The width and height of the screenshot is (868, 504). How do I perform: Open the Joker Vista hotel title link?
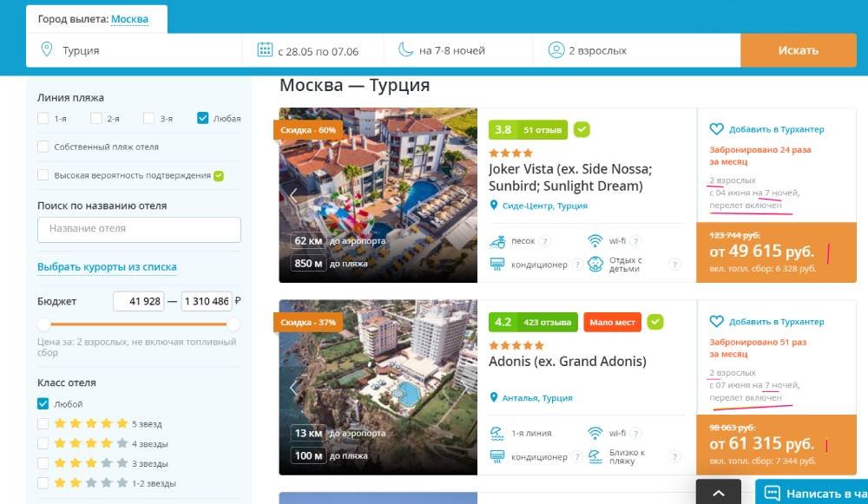tap(569, 177)
